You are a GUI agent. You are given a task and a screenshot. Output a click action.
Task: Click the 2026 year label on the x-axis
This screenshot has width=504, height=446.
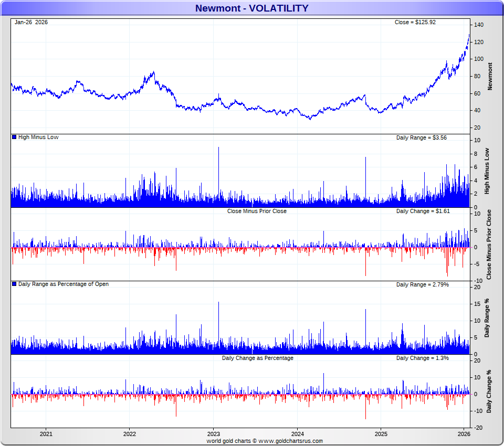pyautogui.click(x=464, y=434)
